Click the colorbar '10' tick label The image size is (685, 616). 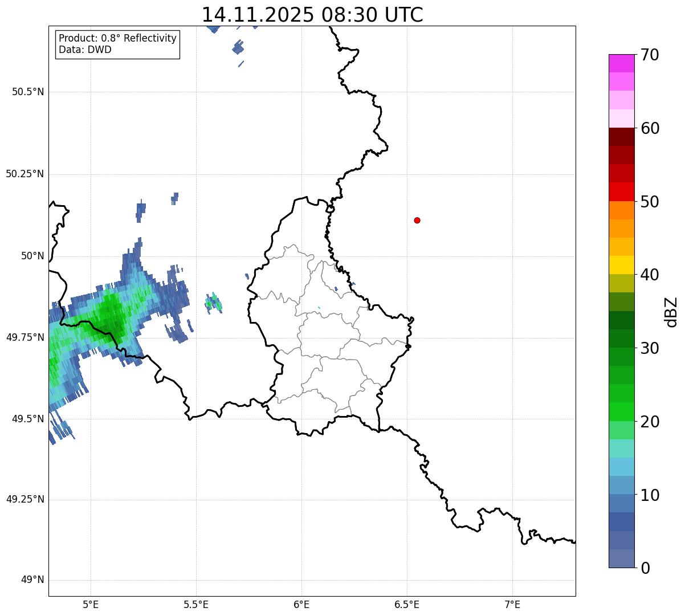(650, 495)
